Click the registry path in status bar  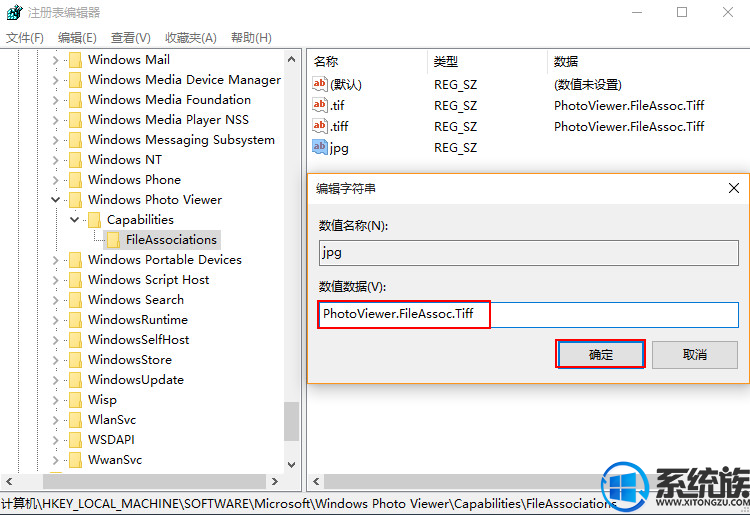click(x=309, y=504)
